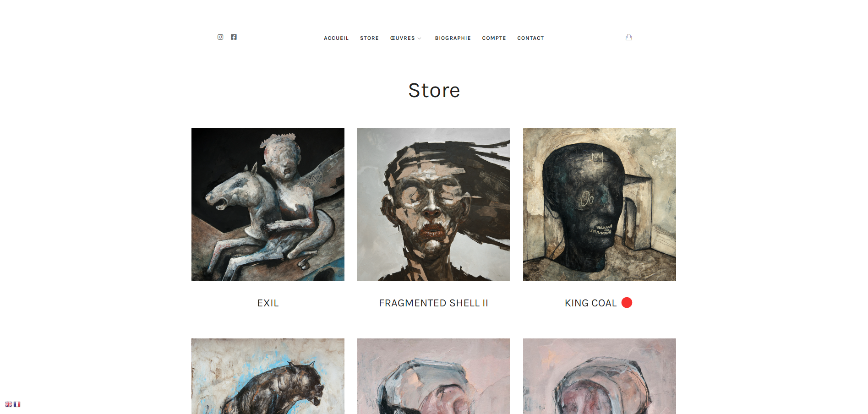Open the Instagram profile icon
868x414 pixels.
(220, 37)
